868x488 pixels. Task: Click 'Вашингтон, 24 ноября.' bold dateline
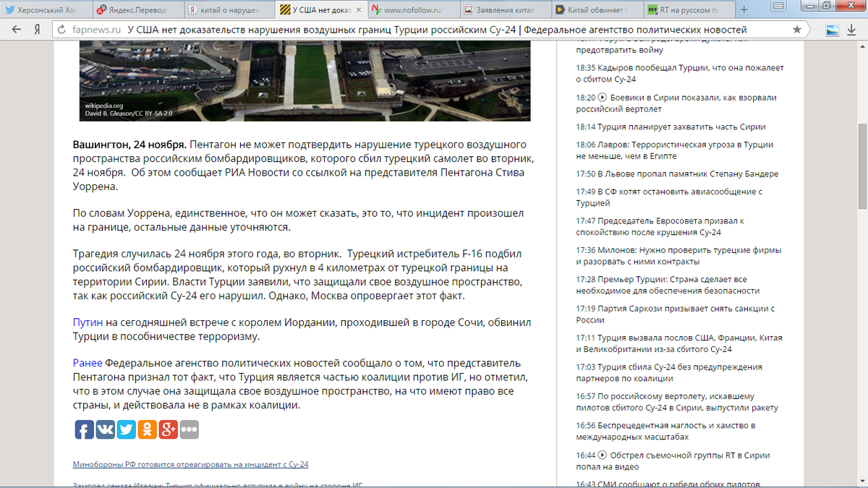pos(130,145)
